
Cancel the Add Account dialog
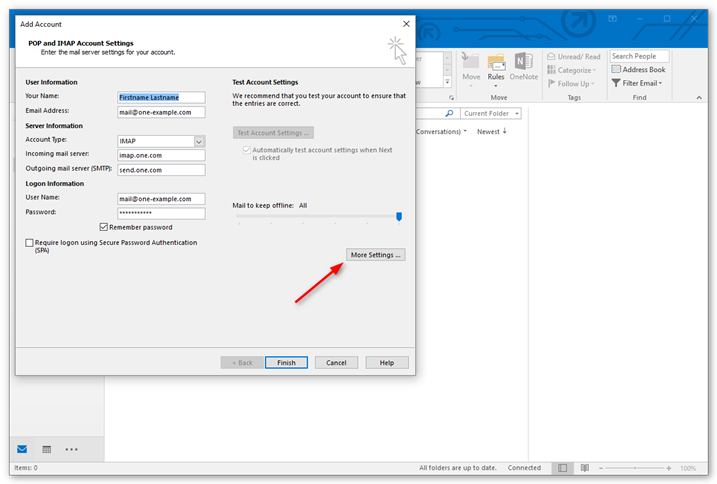click(336, 362)
